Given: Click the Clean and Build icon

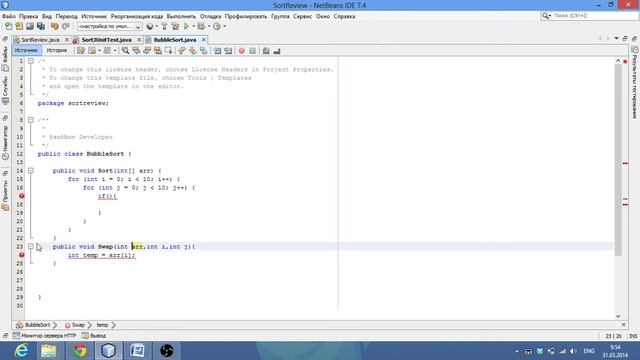Looking at the screenshot, I should point(175,27).
